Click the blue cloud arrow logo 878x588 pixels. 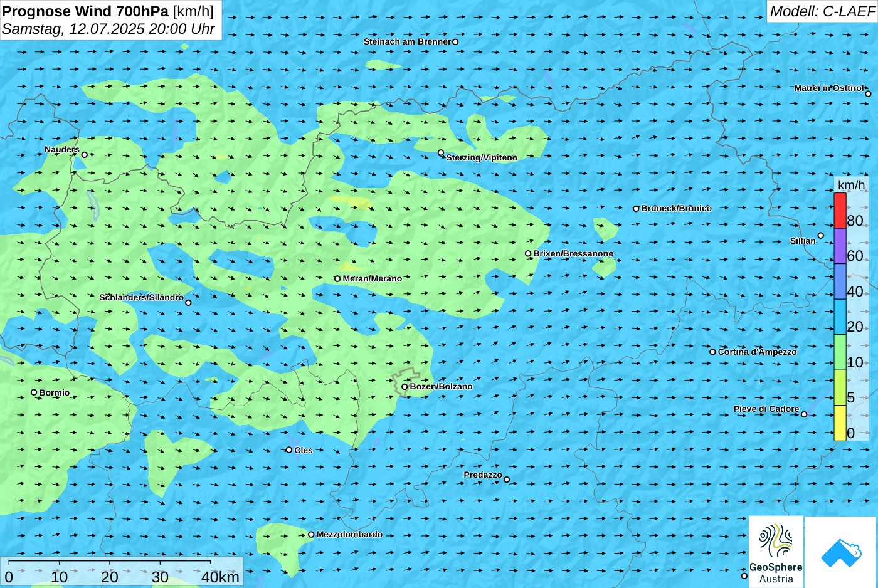841,553
